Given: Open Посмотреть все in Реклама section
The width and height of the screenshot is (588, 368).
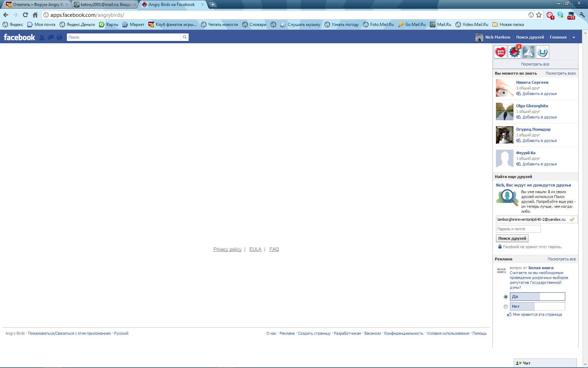Looking at the screenshot, I should 561,259.
